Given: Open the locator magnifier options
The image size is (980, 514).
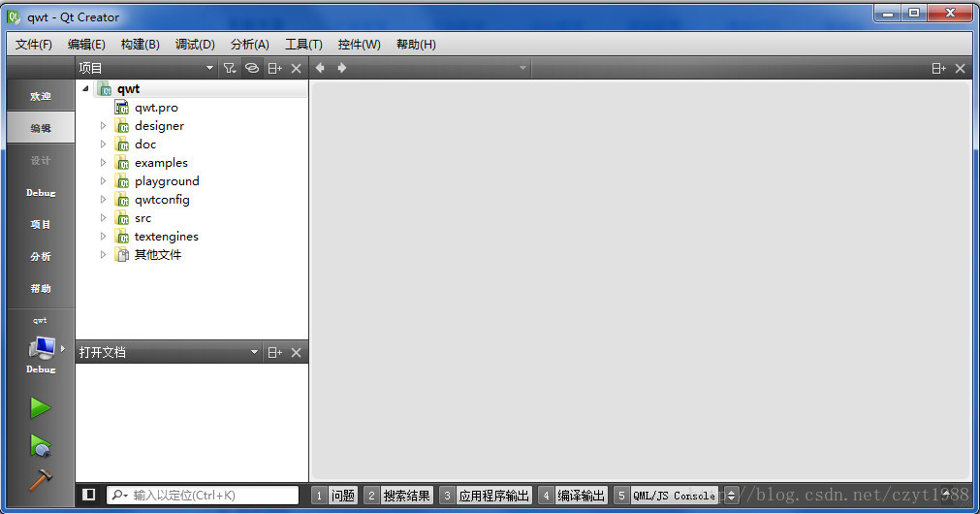Looking at the screenshot, I should click(x=119, y=496).
